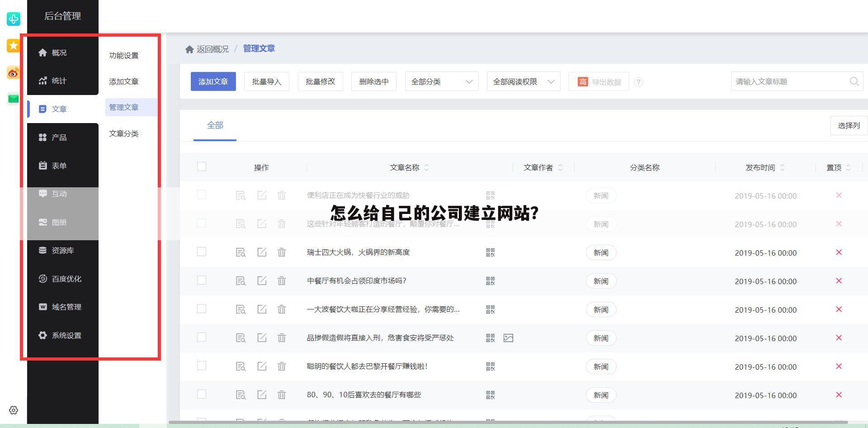This screenshot has height=428, width=868.
Task: Check the 一大波餐饮大咖 row checkbox
Action: [202, 309]
